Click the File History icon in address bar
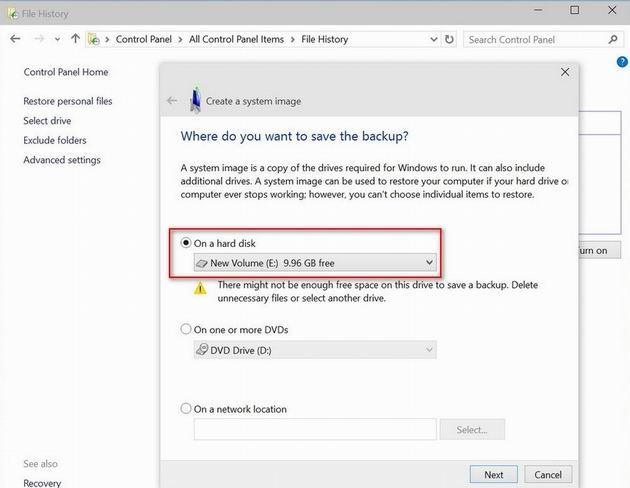630x488 pixels. tap(94, 39)
